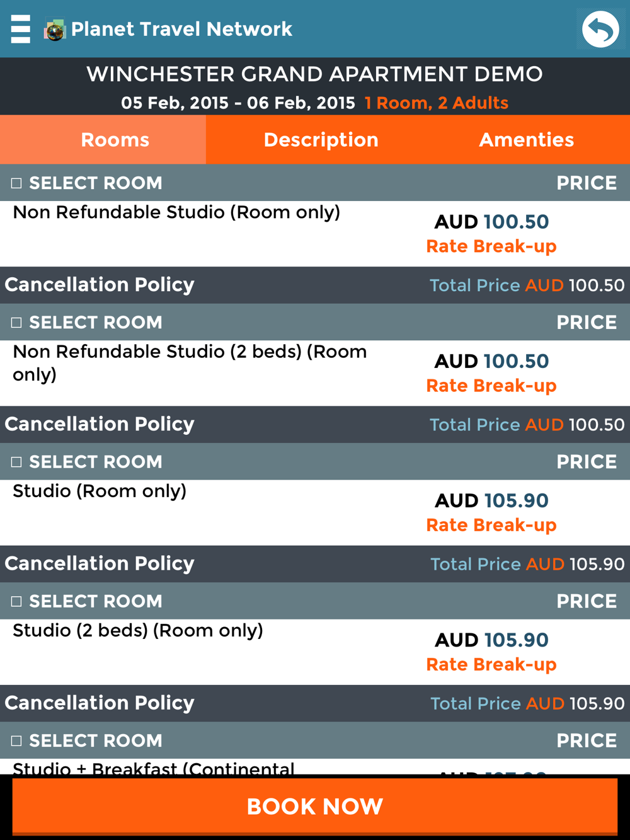The image size is (630, 840).
Task: Open Rate Break-up for Studio (2 beds)
Action: pyautogui.click(x=491, y=664)
